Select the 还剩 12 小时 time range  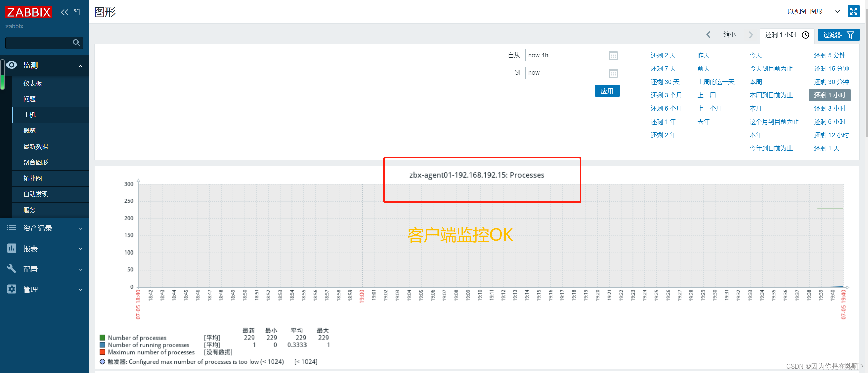click(831, 135)
